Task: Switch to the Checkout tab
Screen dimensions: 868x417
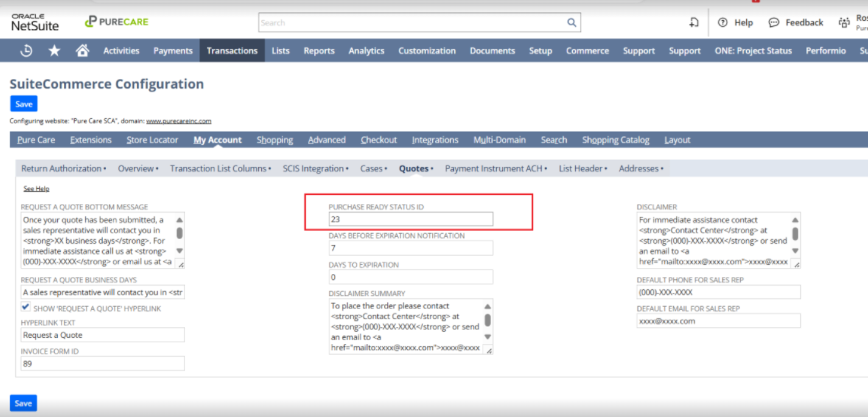Action: click(379, 140)
